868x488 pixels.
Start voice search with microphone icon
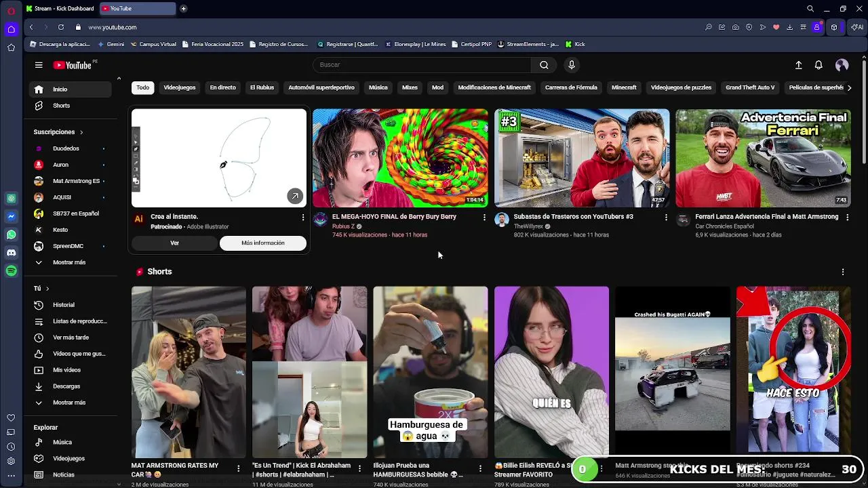tap(572, 65)
